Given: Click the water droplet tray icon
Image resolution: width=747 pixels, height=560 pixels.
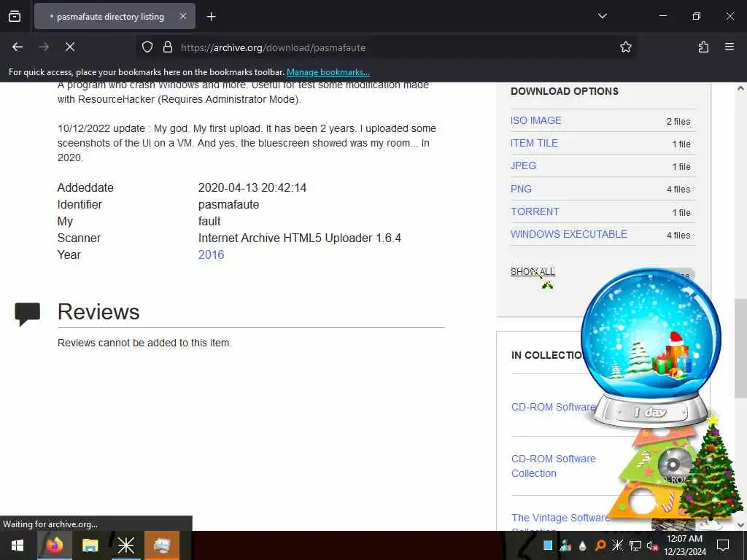Looking at the screenshot, I should (x=583, y=545).
